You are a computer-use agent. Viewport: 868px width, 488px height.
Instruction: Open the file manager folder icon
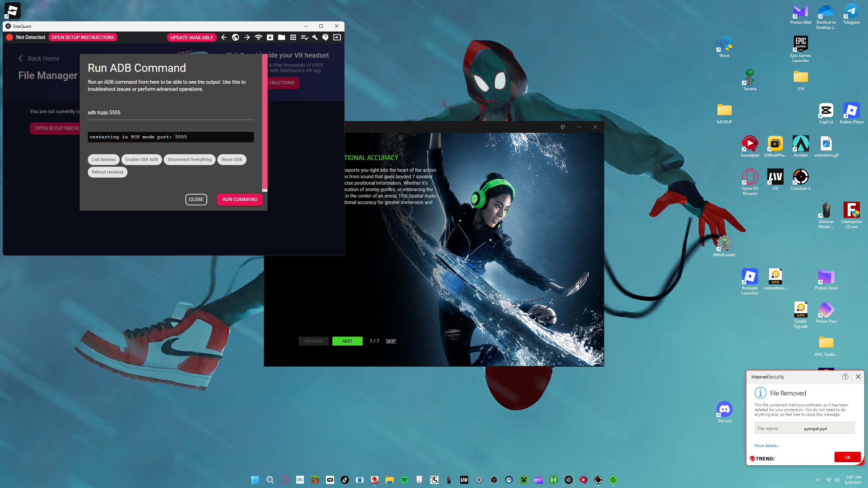click(x=281, y=37)
